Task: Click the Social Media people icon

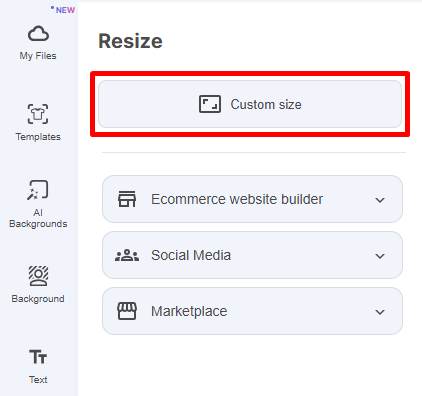Action: coord(127,255)
